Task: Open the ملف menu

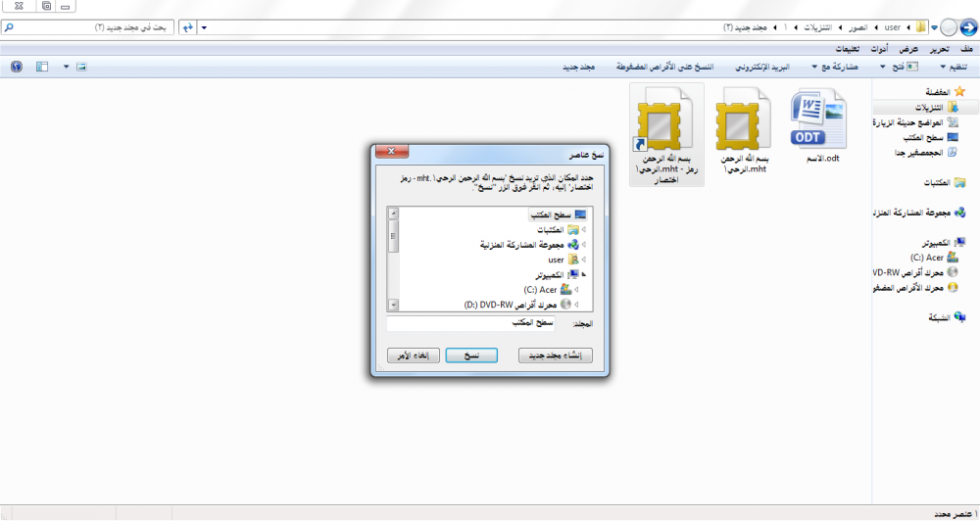Action: [966, 49]
